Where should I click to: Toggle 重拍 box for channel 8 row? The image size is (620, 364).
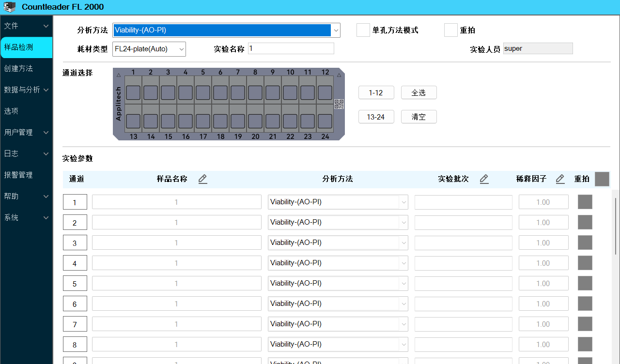coord(585,344)
